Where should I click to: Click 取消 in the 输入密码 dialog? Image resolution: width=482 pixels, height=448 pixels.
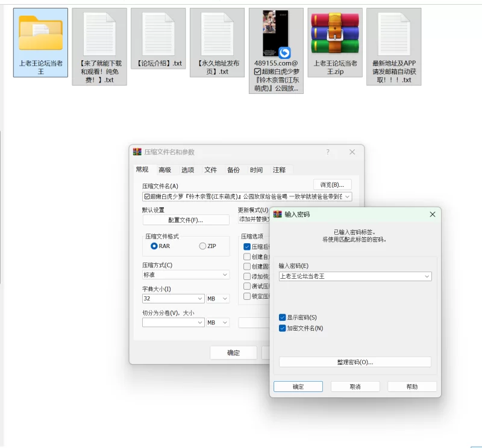click(x=355, y=387)
